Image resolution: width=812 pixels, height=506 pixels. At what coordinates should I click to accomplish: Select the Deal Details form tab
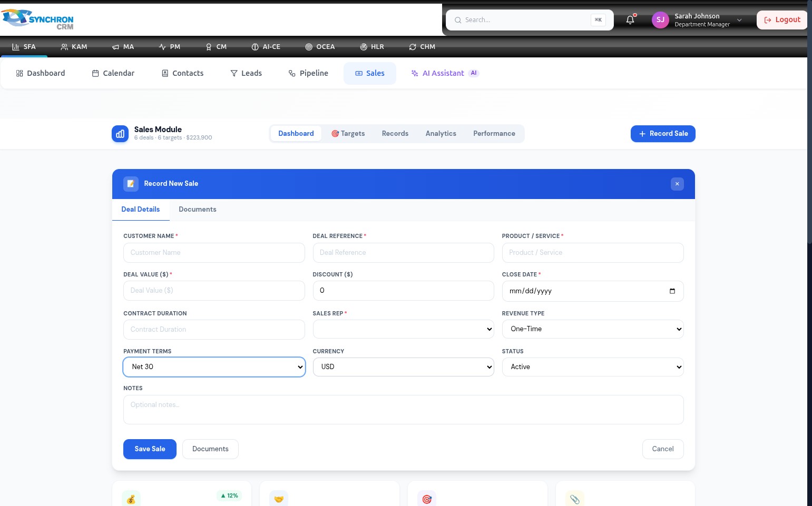coord(141,210)
